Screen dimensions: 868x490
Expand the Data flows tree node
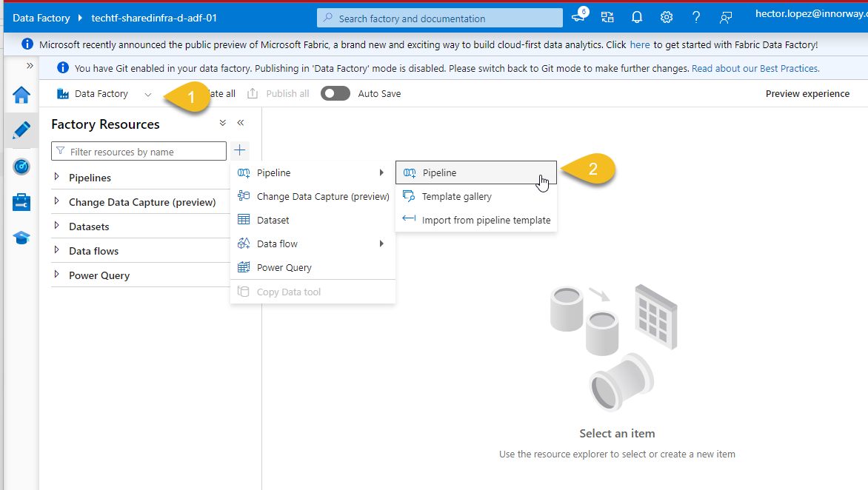(x=56, y=250)
